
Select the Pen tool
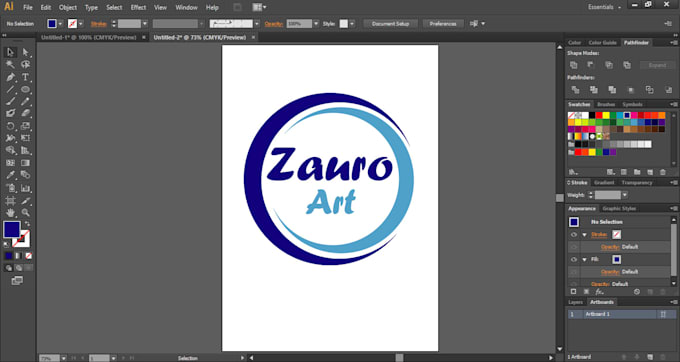pos(10,77)
